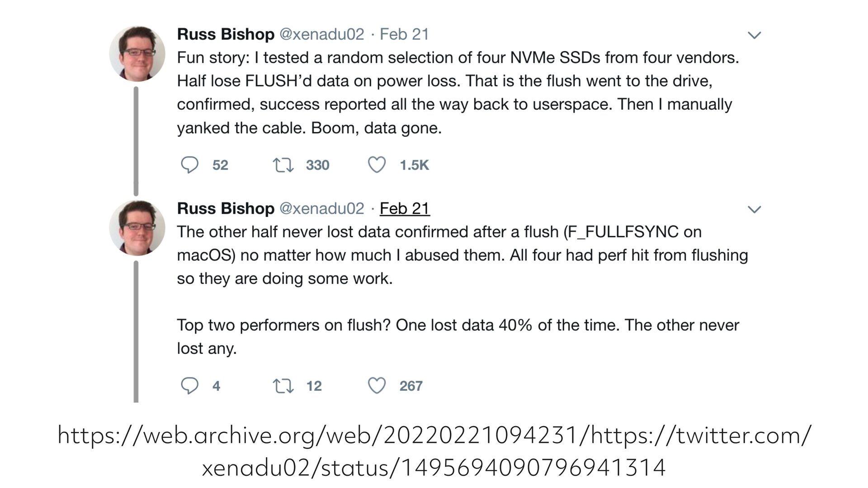Open @xenadu02 handle on first tweet
This screenshot has width=868, height=488.
(x=321, y=34)
